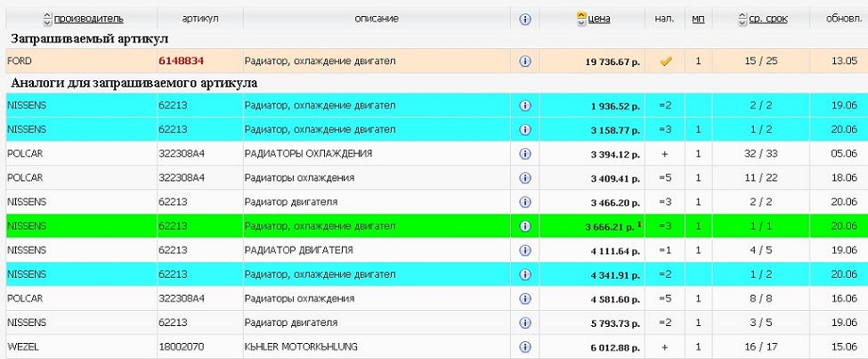The height and width of the screenshot is (359, 868).
Task: Click the sort arrows beside производитель header
Action: tap(47, 19)
